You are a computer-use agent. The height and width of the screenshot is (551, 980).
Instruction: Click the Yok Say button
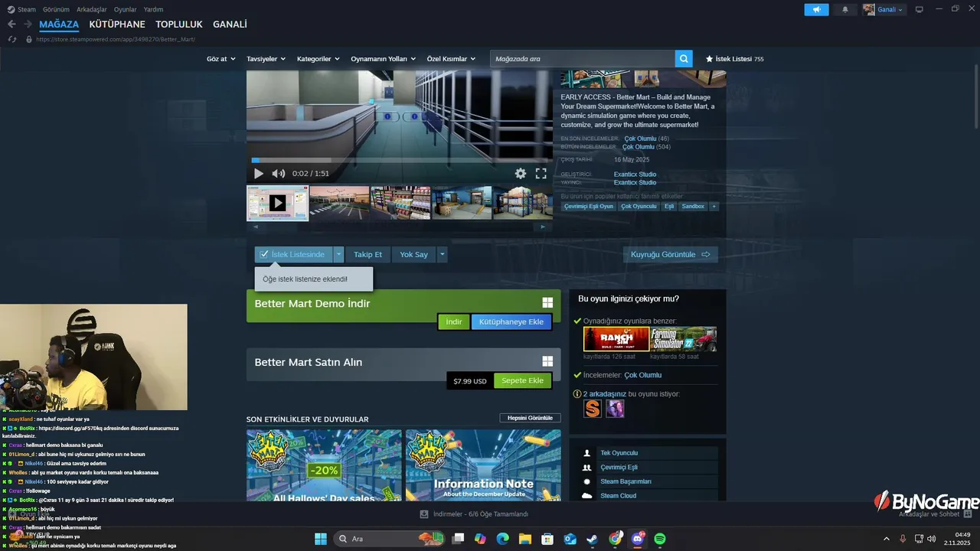413,254
